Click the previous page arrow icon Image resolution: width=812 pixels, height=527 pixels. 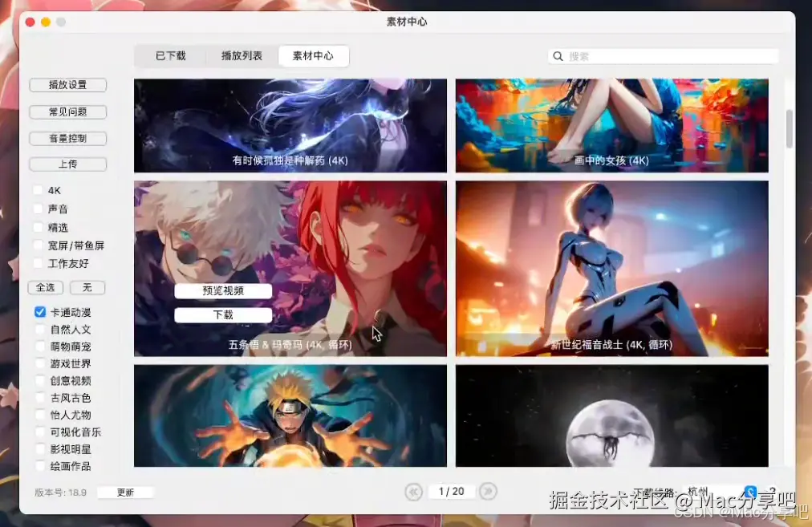coord(414,492)
